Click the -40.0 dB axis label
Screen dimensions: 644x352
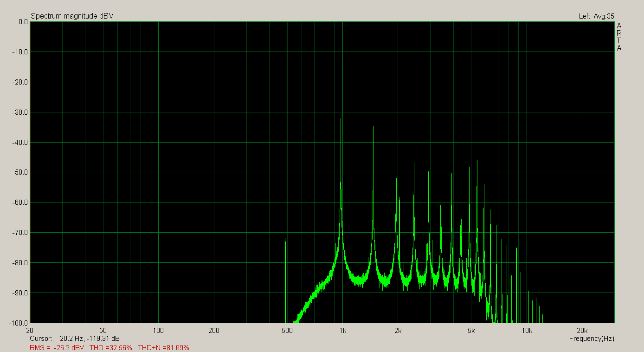point(19,142)
